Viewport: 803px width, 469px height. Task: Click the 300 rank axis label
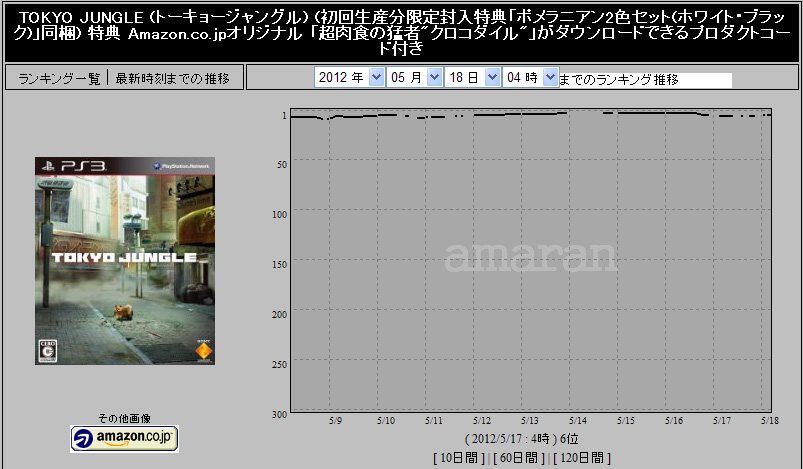280,414
